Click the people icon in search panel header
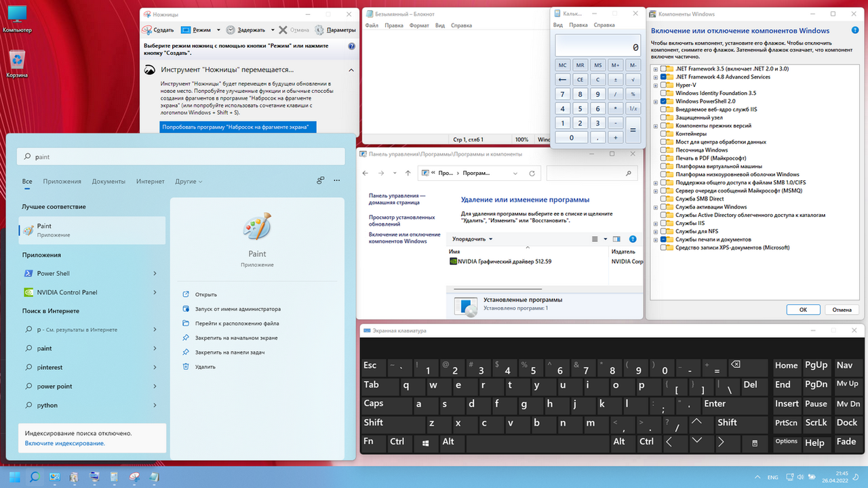Screen dimensions: 868x488 pyautogui.click(x=320, y=181)
